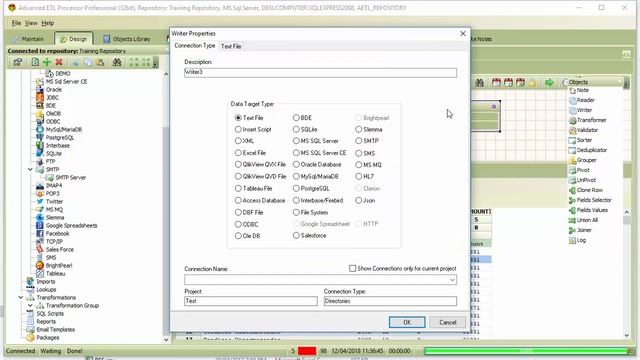
Task: Select the Union All object
Action: pos(584,220)
